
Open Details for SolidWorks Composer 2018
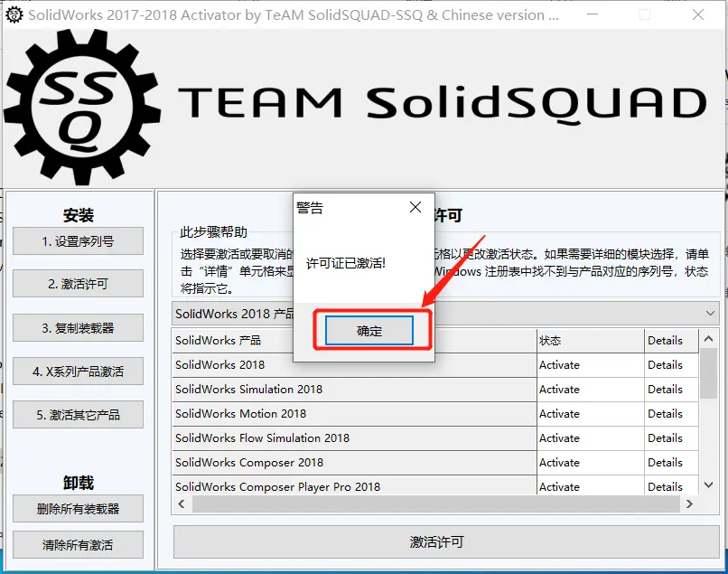(671, 463)
